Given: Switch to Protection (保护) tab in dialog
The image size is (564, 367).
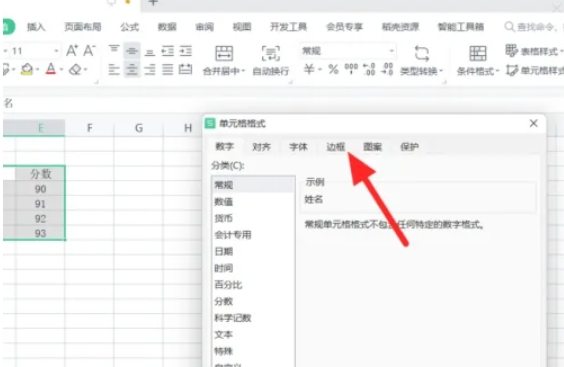Looking at the screenshot, I should 410,146.
